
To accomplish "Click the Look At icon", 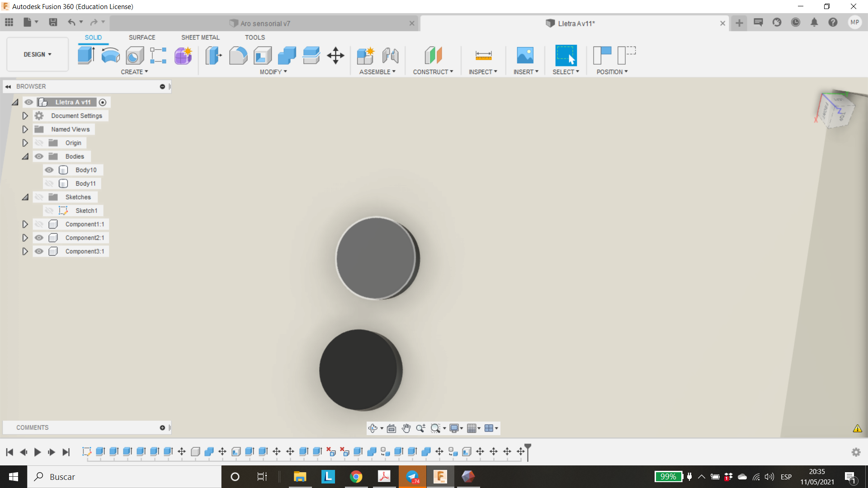I will pos(392,428).
